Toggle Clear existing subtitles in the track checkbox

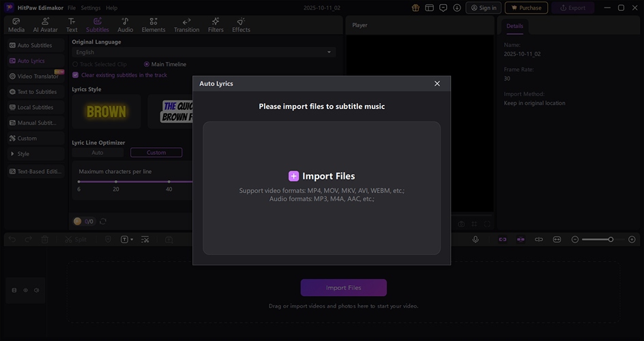click(76, 75)
